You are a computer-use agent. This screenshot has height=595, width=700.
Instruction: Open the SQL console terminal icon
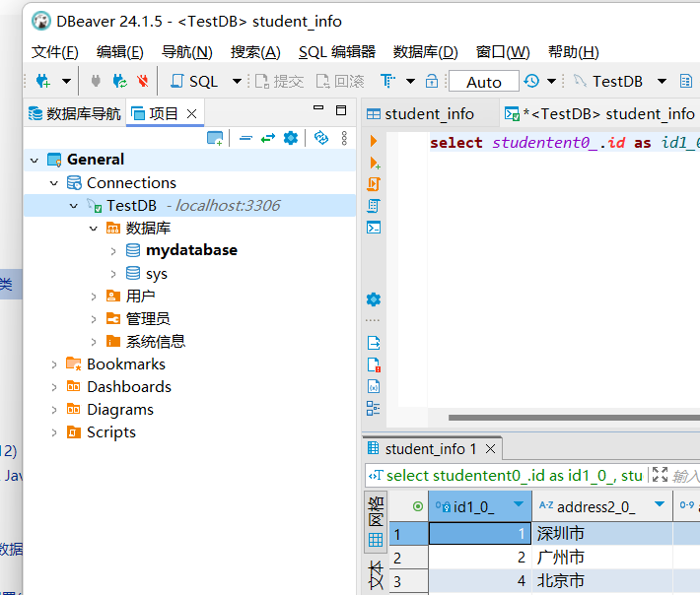(374, 228)
